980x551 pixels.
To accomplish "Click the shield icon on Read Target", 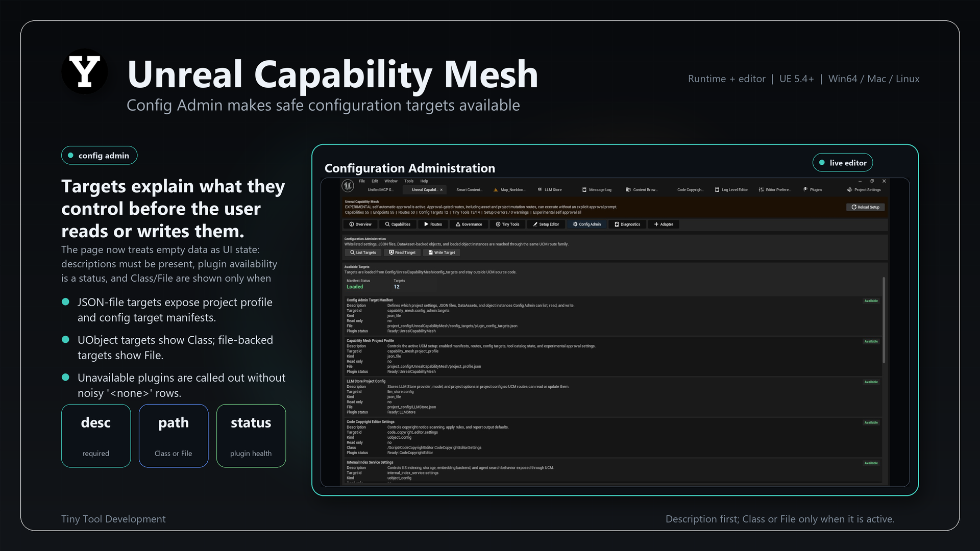I will (x=391, y=253).
